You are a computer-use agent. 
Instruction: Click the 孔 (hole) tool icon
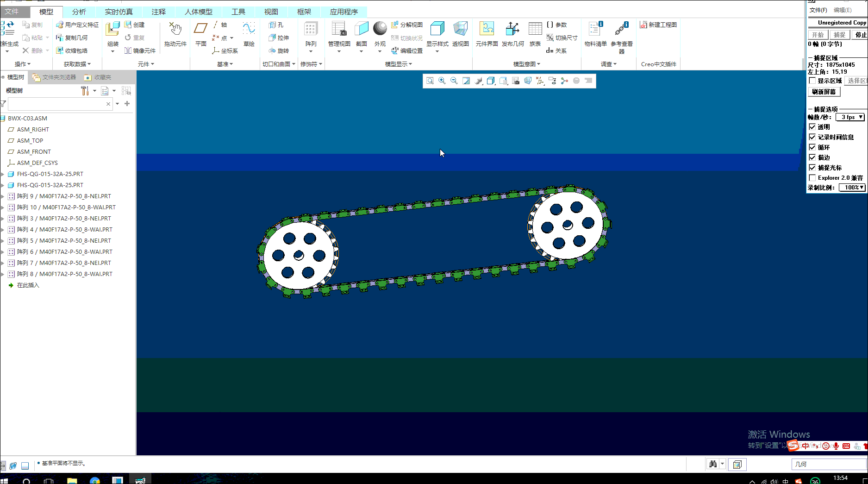[x=276, y=25]
